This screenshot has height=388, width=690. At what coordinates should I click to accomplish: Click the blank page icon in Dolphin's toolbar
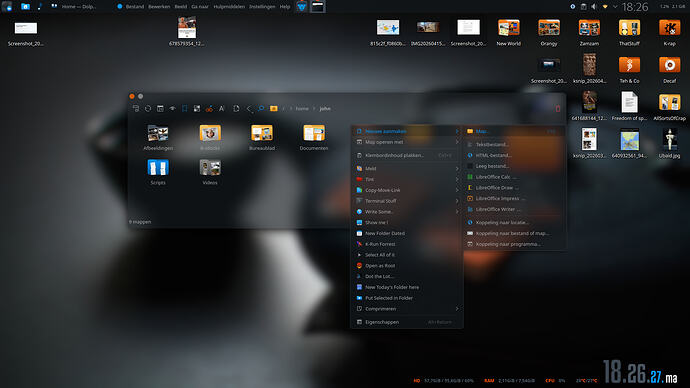click(x=236, y=109)
